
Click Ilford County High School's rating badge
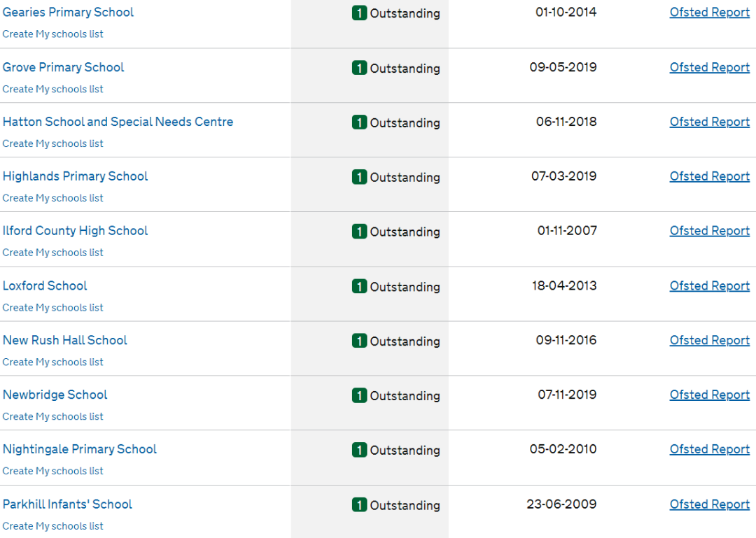pyautogui.click(x=359, y=232)
